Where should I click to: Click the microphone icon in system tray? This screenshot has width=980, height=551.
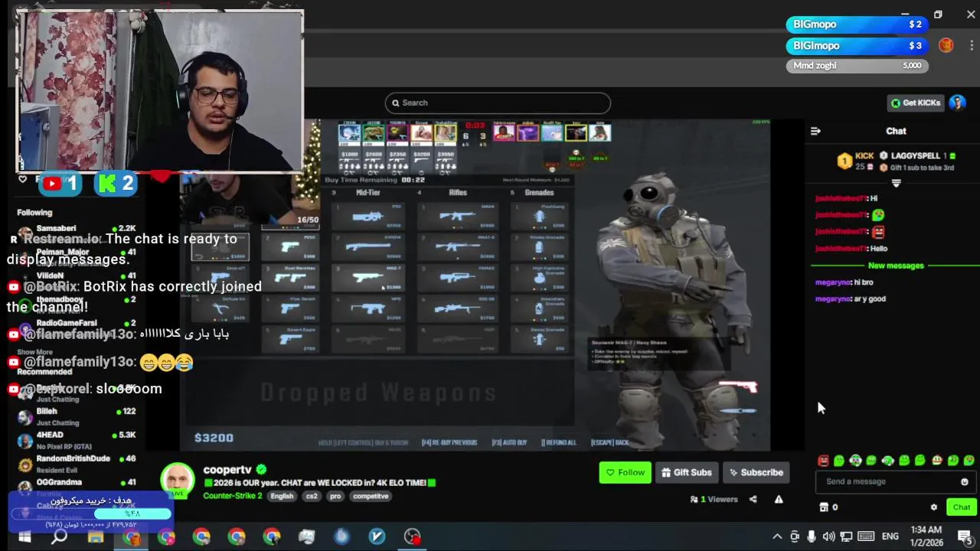point(812,536)
